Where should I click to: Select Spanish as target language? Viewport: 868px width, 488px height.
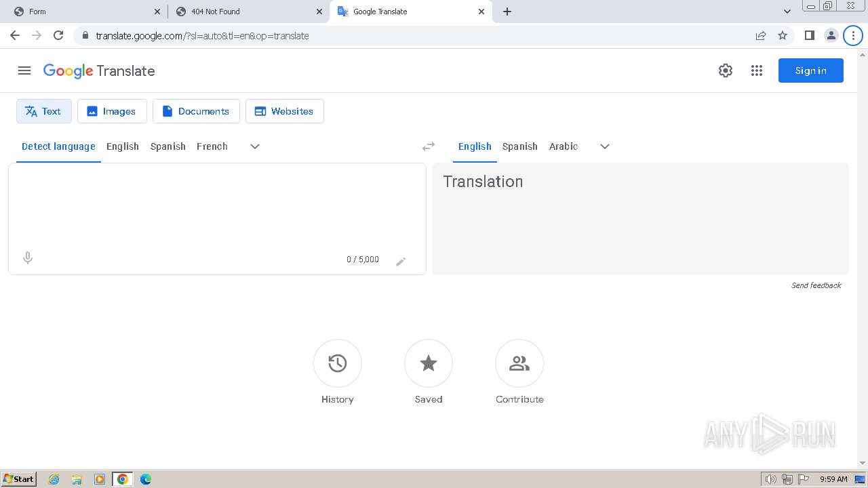click(520, 146)
